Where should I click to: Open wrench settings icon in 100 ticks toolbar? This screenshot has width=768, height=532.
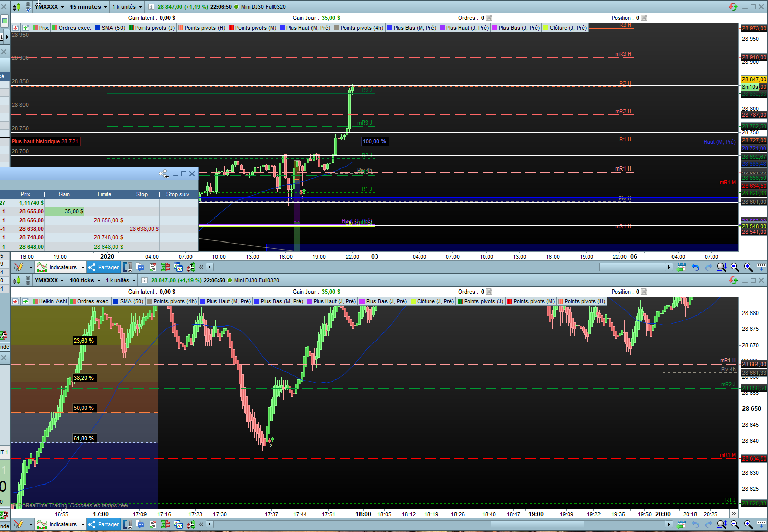[x=191, y=524]
